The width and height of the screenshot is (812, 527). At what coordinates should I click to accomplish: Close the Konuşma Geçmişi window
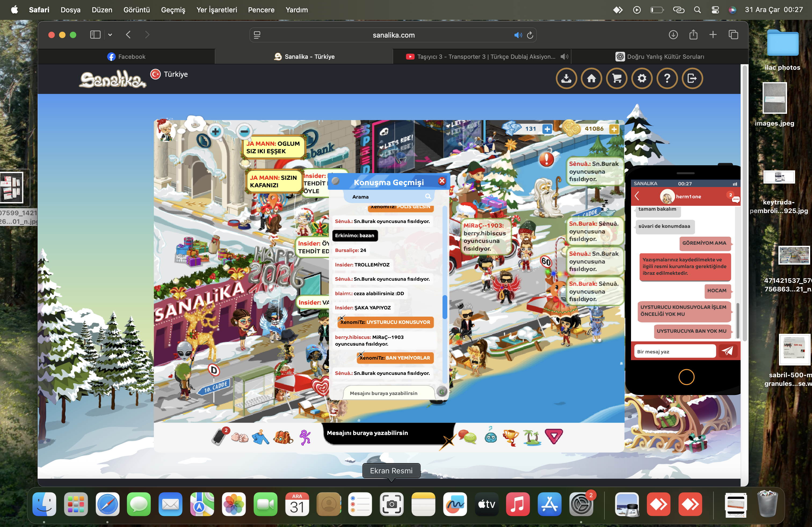tap(442, 181)
